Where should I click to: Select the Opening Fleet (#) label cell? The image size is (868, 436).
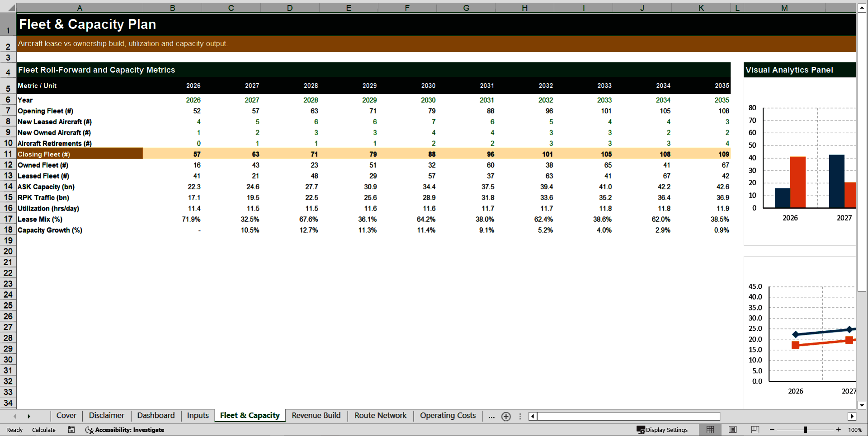click(x=80, y=111)
